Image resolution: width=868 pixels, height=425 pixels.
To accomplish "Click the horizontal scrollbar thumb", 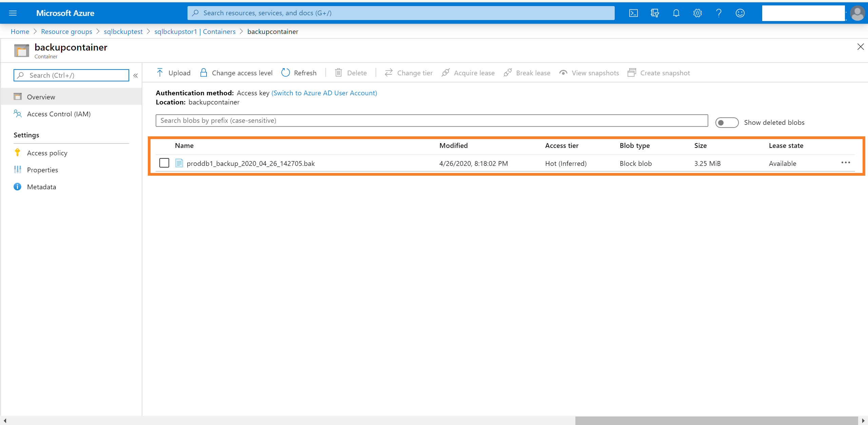I will [716, 421].
